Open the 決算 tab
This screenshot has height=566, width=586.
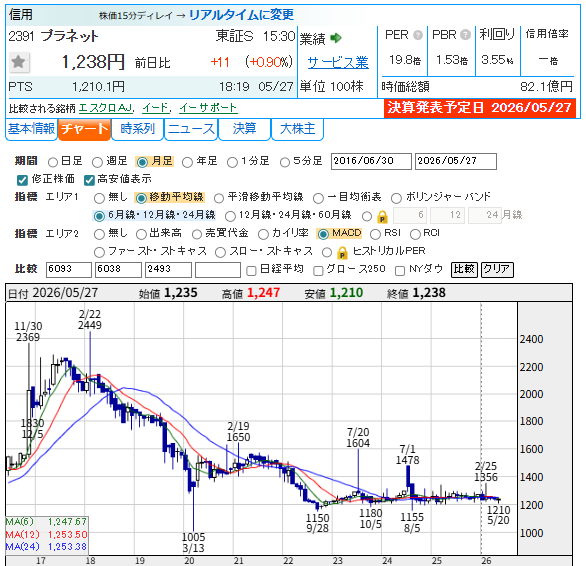pyautogui.click(x=244, y=129)
